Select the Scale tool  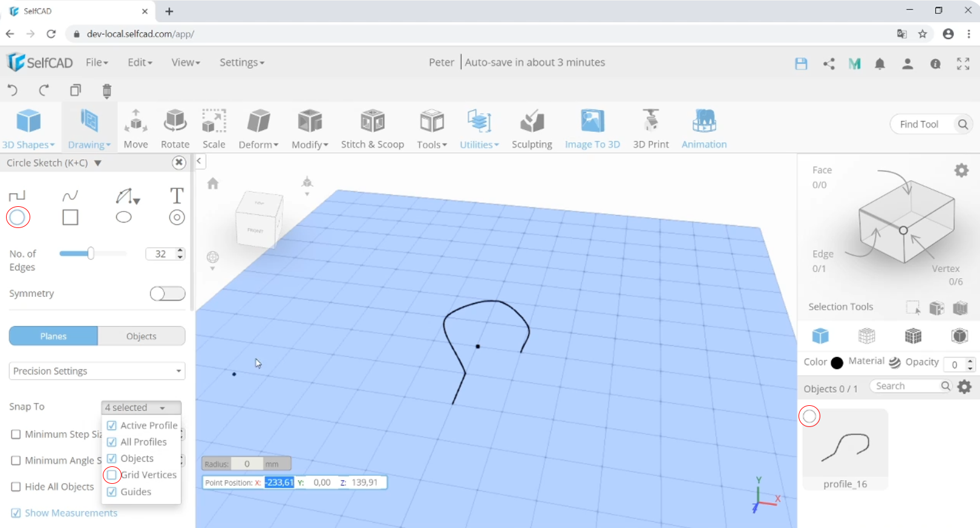pyautogui.click(x=214, y=128)
